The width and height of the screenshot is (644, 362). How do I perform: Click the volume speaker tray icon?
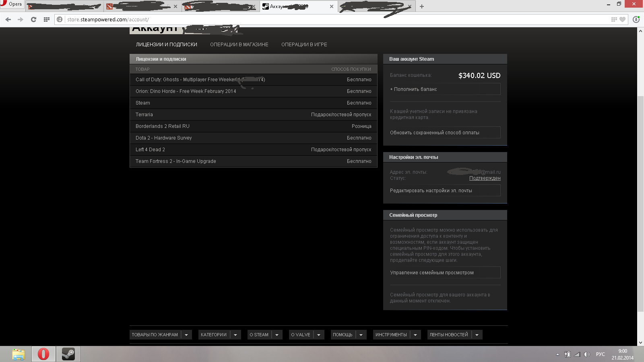pos(586,354)
